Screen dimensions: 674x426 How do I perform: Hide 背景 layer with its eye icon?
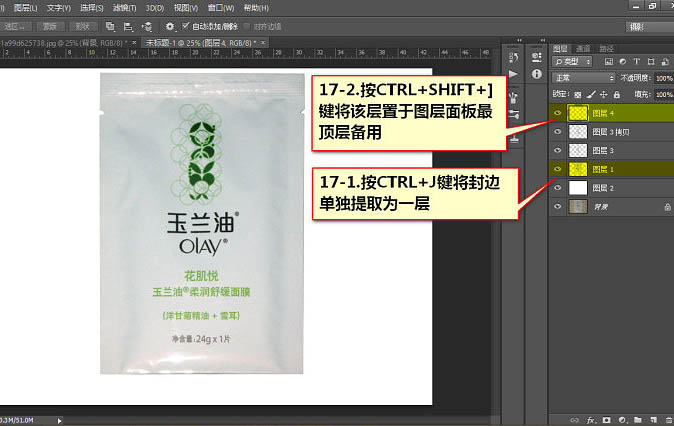(558, 206)
